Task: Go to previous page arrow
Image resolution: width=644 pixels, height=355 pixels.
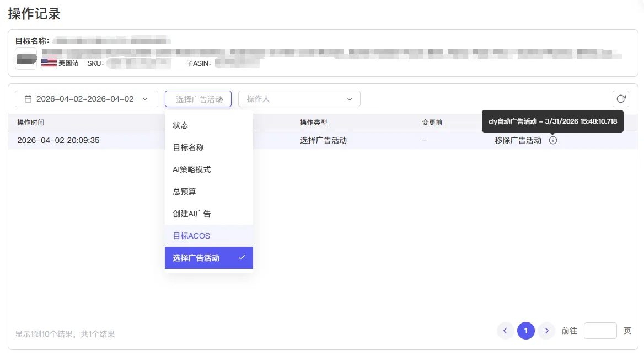Action: pyautogui.click(x=505, y=331)
